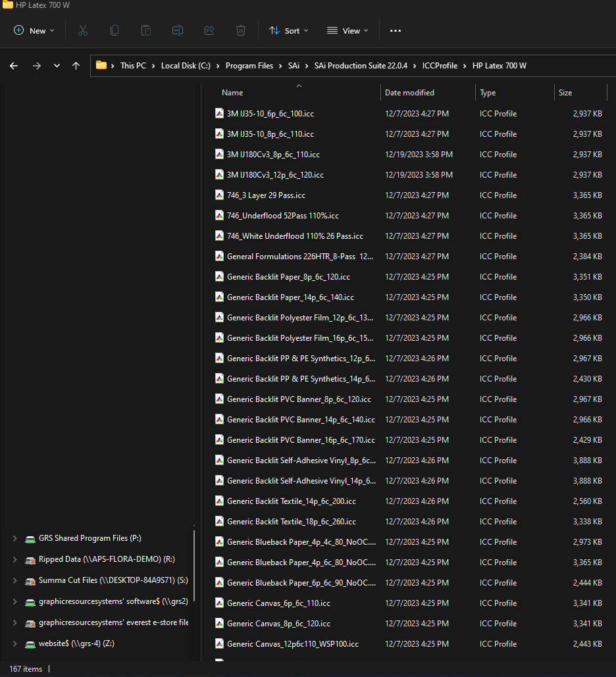This screenshot has height=677, width=616.
Task: Click icon of Generic Backlit PVC Banner_8p_6c_120.icc
Action: tap(219, 399)
